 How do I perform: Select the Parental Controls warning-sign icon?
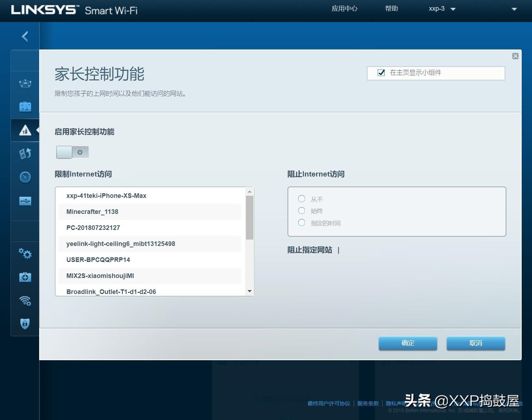[25, 130]
